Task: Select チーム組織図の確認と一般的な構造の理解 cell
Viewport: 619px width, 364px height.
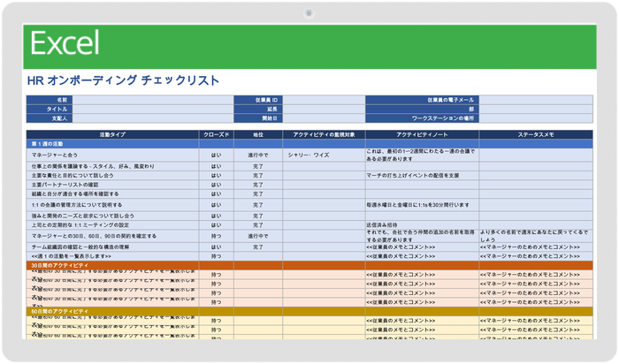Action: (x=112, y=246)
